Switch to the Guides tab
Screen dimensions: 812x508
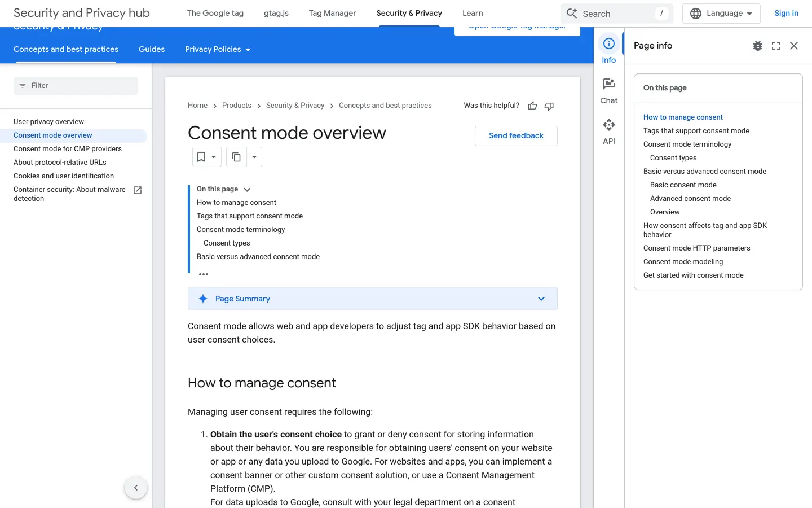pyautogui.click(x=151, y=49)
